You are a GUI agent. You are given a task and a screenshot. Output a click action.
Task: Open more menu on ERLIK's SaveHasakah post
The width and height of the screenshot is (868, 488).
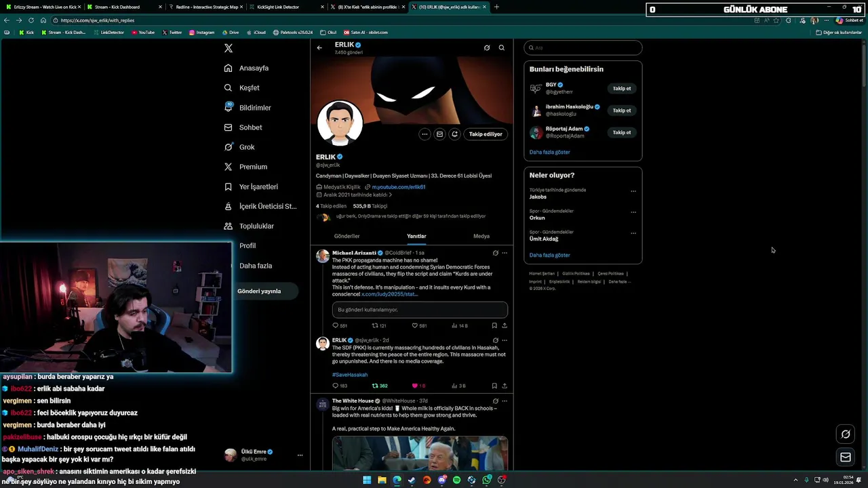[505, 340]
